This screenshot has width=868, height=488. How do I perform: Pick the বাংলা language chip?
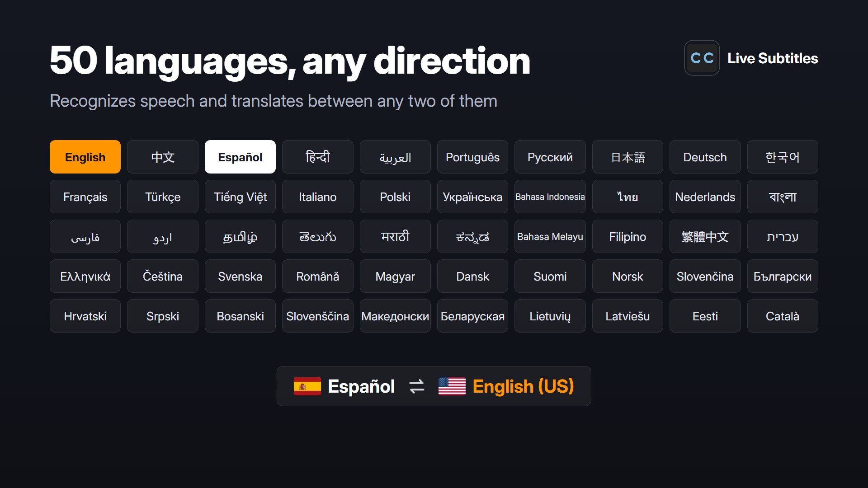click(783, 197)
